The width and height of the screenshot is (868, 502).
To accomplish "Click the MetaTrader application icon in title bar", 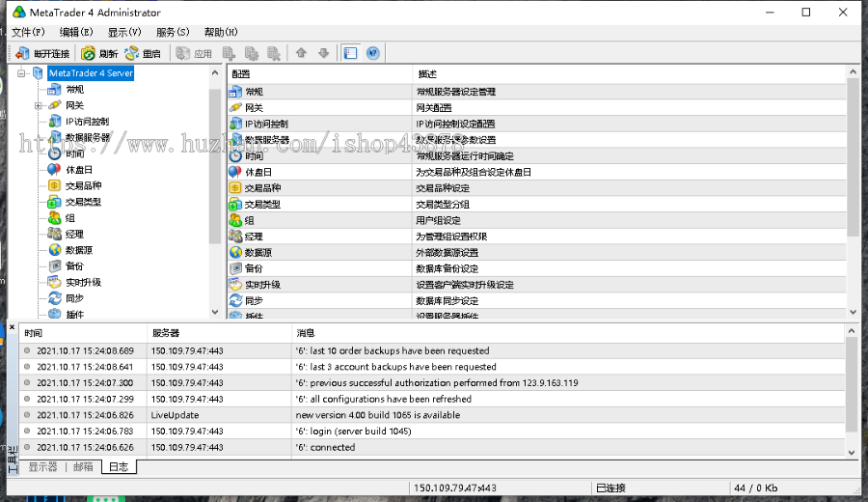I will click(x=19, y=13).
